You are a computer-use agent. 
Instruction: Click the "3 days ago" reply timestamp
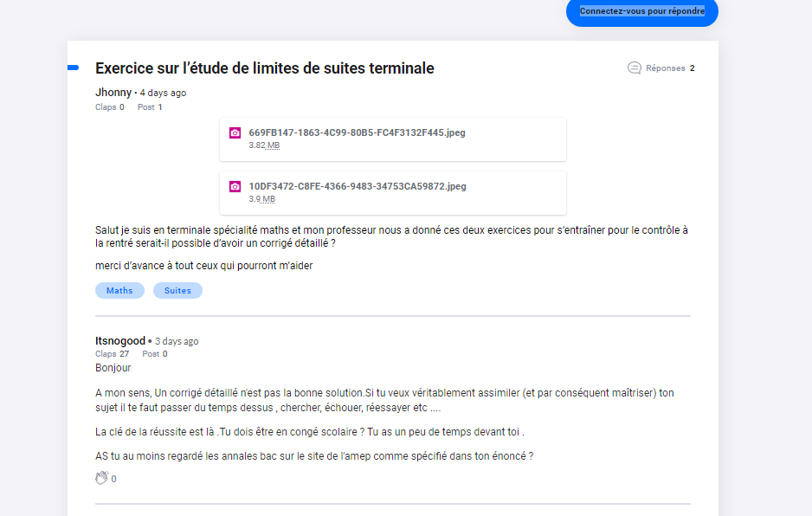pos(177,342)
